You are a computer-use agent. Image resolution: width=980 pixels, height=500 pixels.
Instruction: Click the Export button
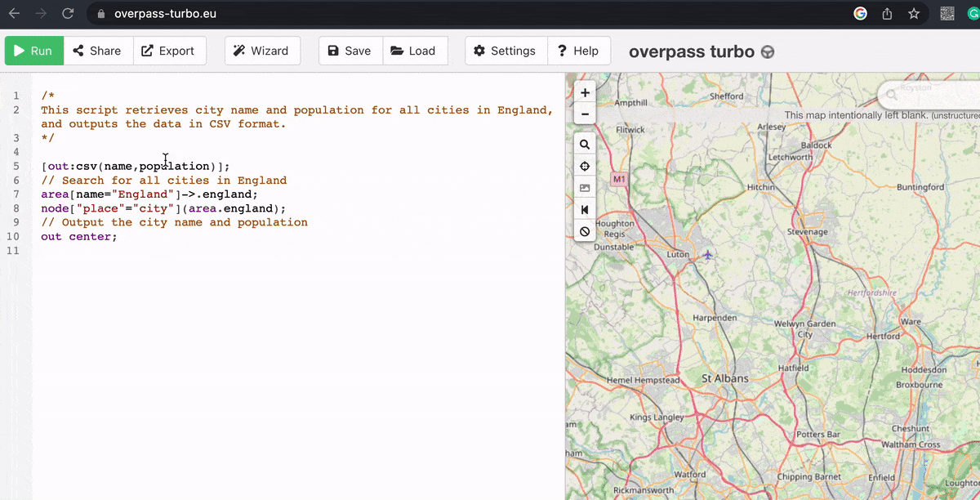pos(169,51)
